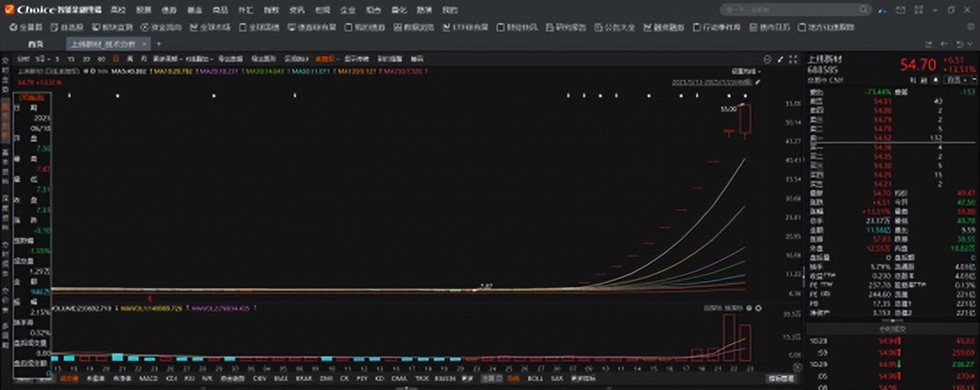Open toolbar settings gear icon
This screenshot has height=390, width=980.
pyautogui.click(x=970, y=27)
